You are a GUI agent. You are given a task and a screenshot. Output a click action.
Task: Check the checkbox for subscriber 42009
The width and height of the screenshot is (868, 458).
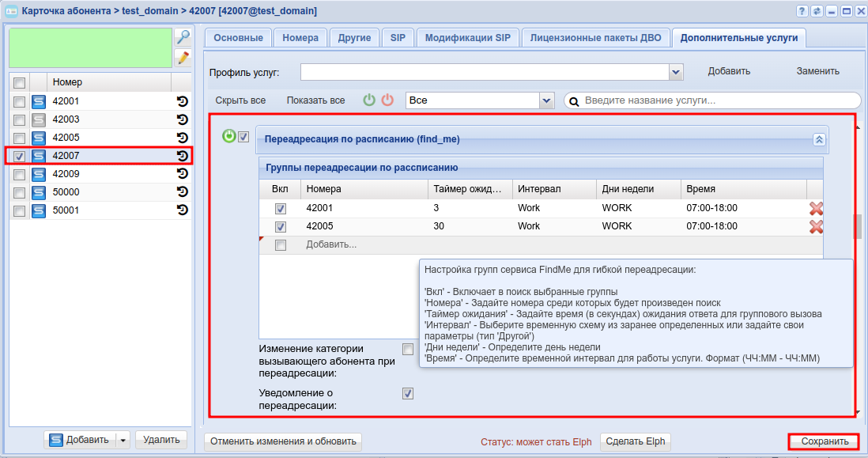[20, 174]
